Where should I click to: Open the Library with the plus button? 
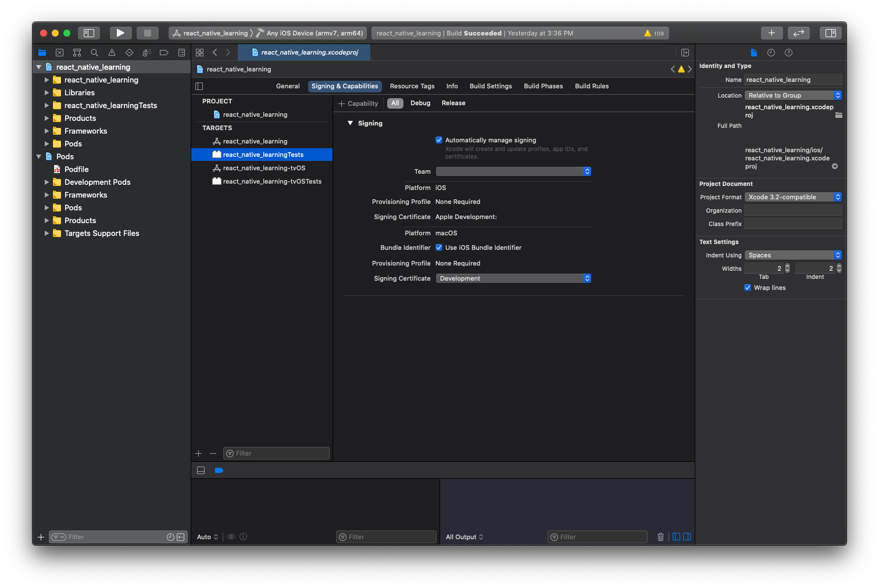(771, 33)
